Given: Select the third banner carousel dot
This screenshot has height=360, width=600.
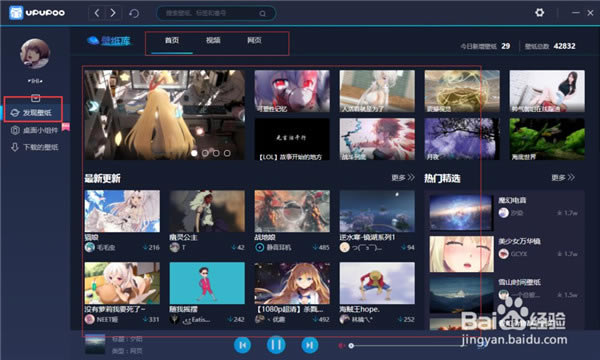Looking at the screenshot, I should pos(216,153).
